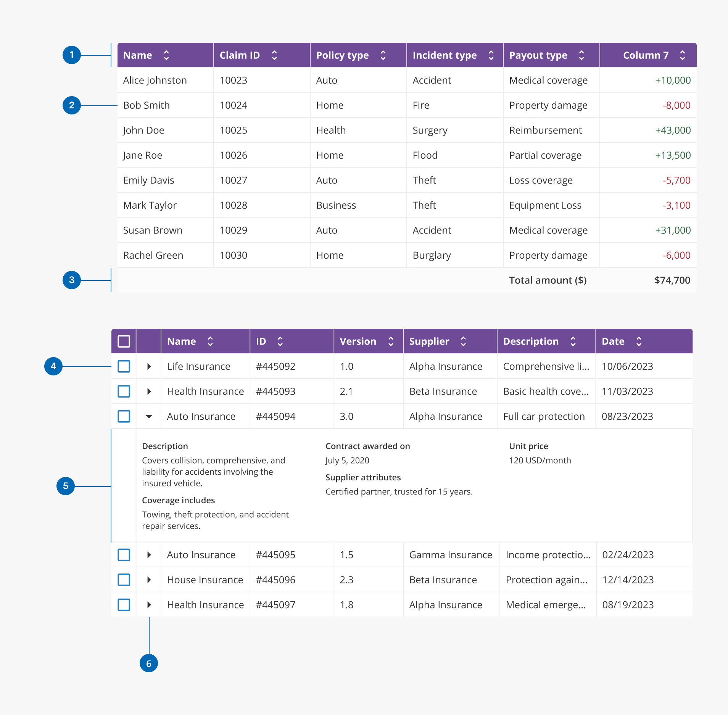The width and height of the screenshot is (728, 715).
Task: Sort the second table by Date
Action: click(x=639, y=341)
